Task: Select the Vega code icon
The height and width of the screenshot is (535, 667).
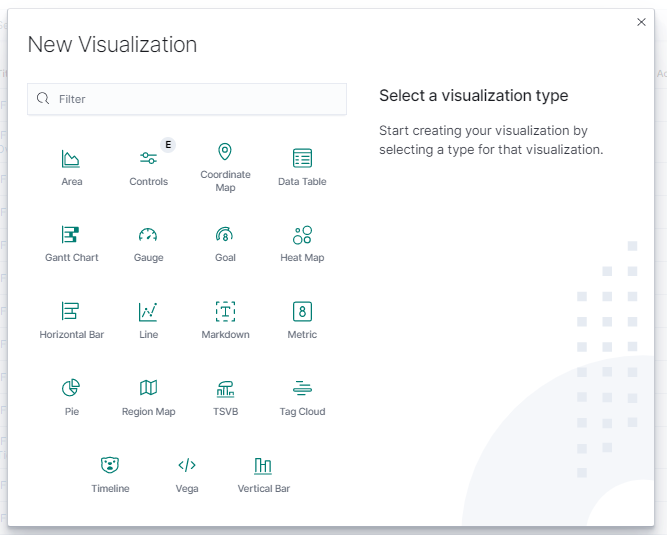Action: (x=187, y=465)
